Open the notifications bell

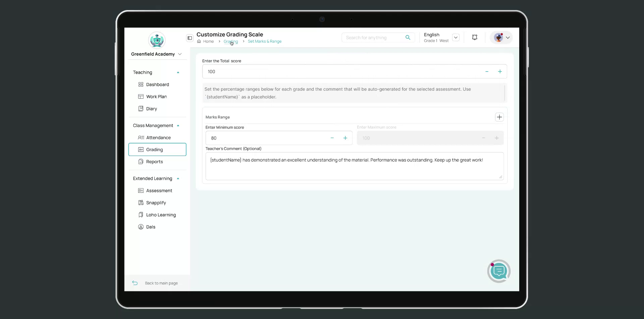pyautogui.click(x=475, y=37)
